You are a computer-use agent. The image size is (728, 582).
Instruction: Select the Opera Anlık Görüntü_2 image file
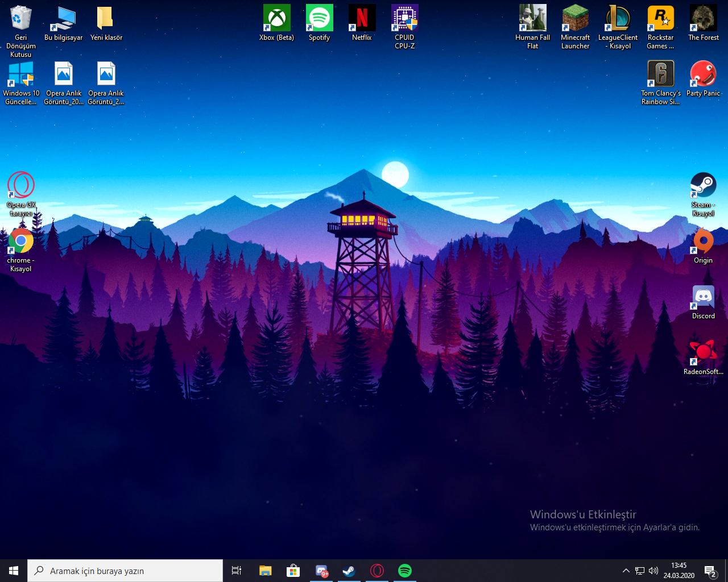(106, 83)
